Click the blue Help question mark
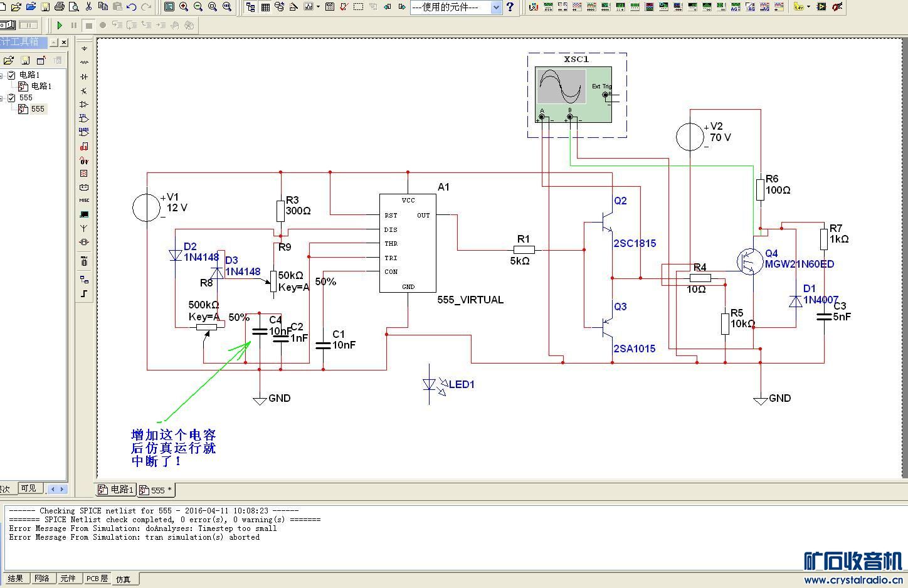Image resolution: width=908 pixels, height=588 pixels. (x=510, y=7)
